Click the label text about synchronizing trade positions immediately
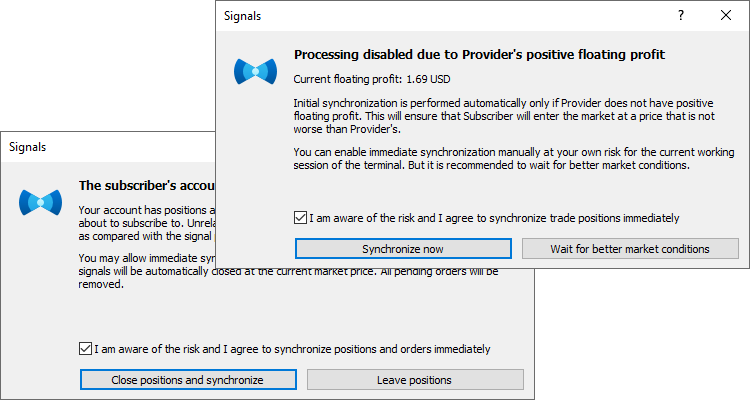The image size is (750, 400). (x=494, y=218)
